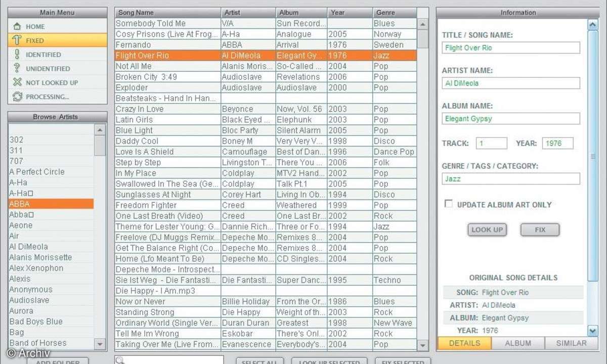Select 'ABBA' in the Browse Artists list
The image size is (607, 364).
coord(51,204)
